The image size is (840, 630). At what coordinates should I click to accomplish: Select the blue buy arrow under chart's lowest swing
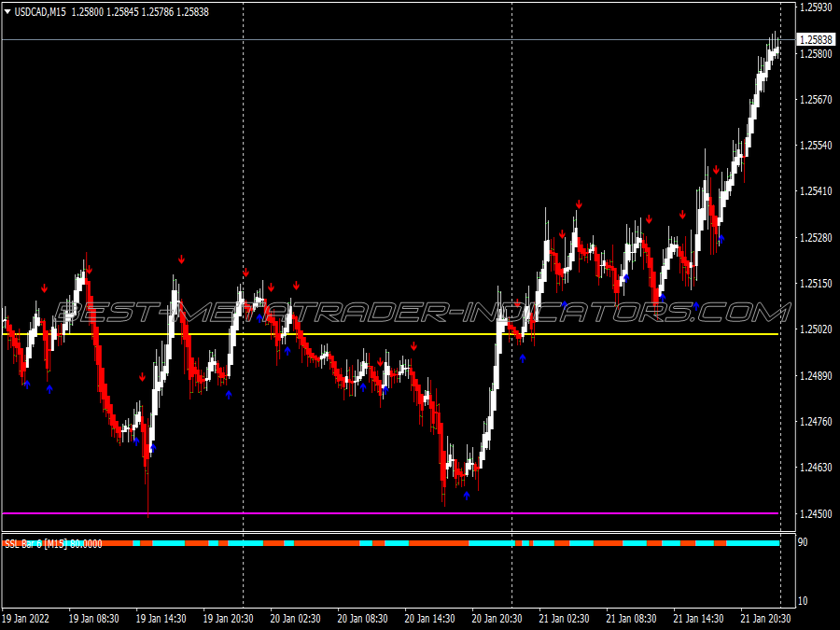(x=467, y=496)
